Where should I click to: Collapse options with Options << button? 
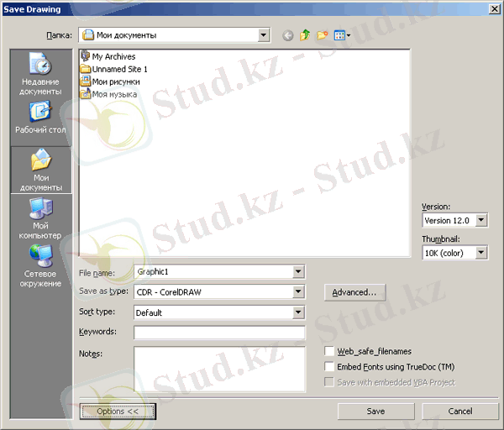tap(118, 412)
